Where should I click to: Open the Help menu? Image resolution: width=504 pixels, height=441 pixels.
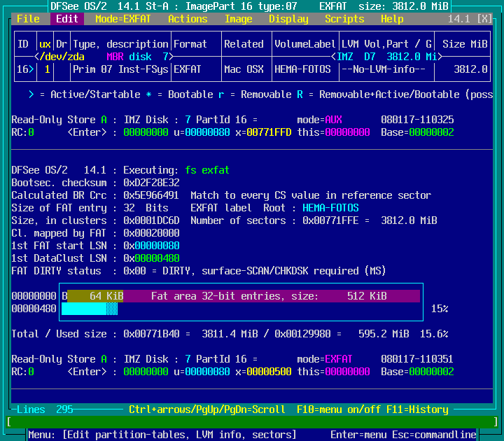click(392, 19)
